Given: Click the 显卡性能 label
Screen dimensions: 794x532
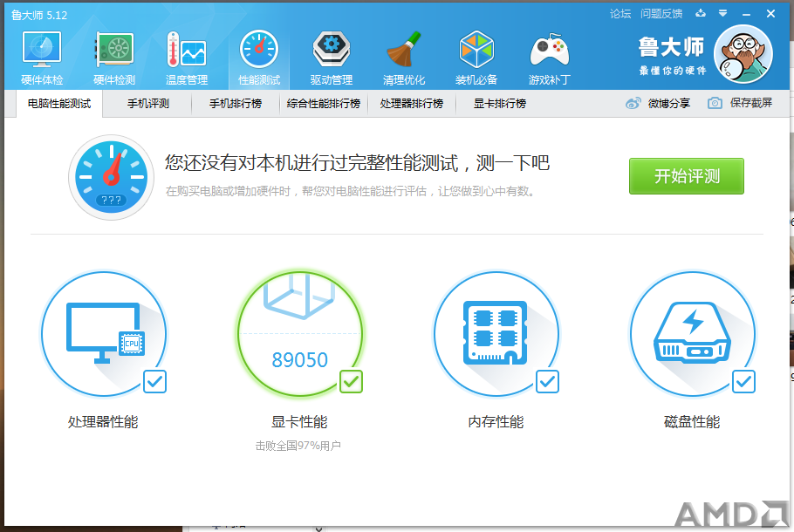Looking at the screenshot, I should [299, 421].
